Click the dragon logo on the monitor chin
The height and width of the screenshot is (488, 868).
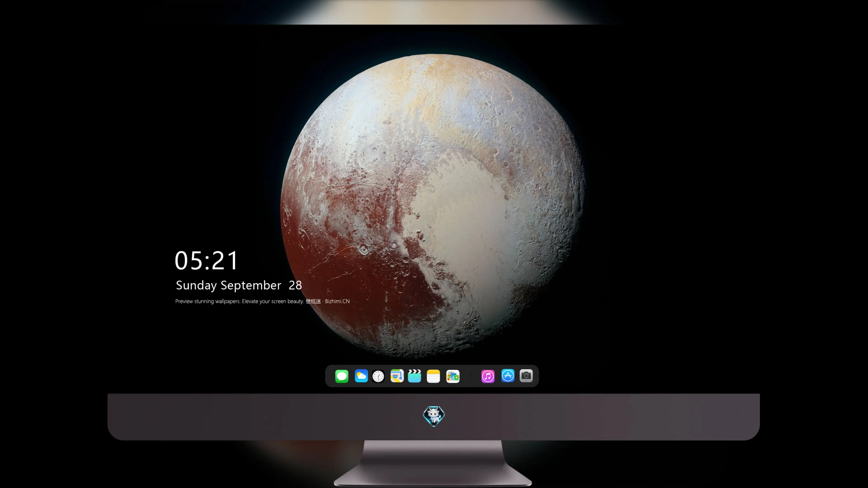[434, 416]
